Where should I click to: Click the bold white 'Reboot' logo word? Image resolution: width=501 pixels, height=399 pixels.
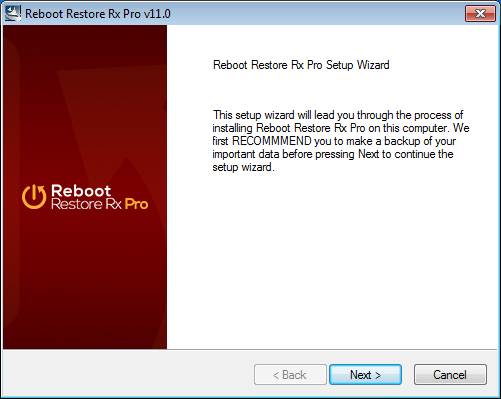[x=81, y=191]
